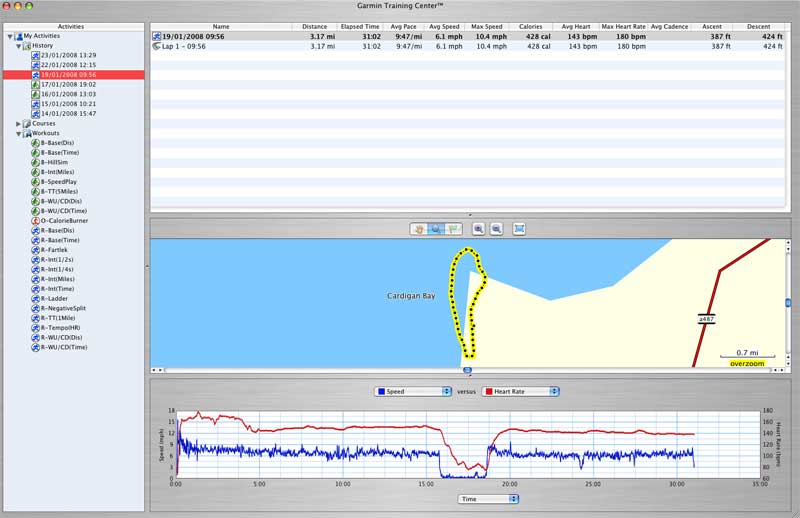Image resolution: width=800 pixels, height=518 pixels.
Task: Click the Cardigan Bay map label
Action: pos(411,295)
